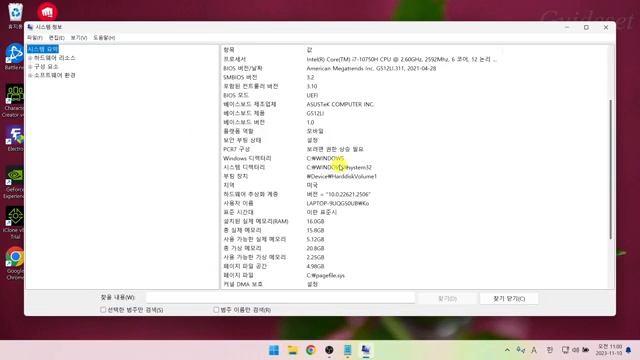Select the Intel Core i7-10750H processor value
Image resolution: width=640 pixels, height=360 pixels.
tap(401, 60)
